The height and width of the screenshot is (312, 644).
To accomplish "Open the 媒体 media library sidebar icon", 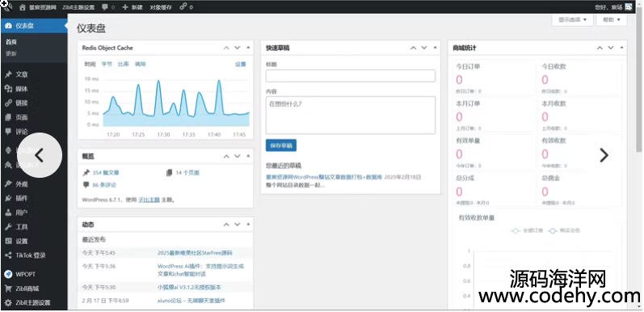I will tap(8, 89).
